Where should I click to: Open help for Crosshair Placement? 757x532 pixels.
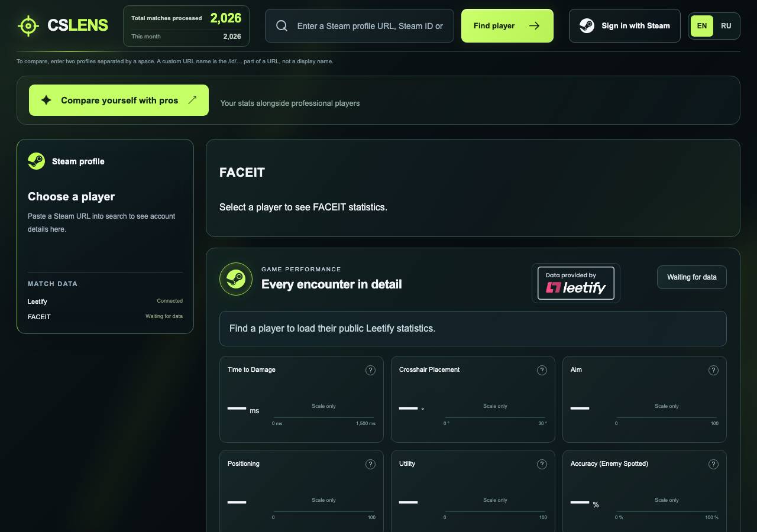pyautogui.click(x=542, y=370)
